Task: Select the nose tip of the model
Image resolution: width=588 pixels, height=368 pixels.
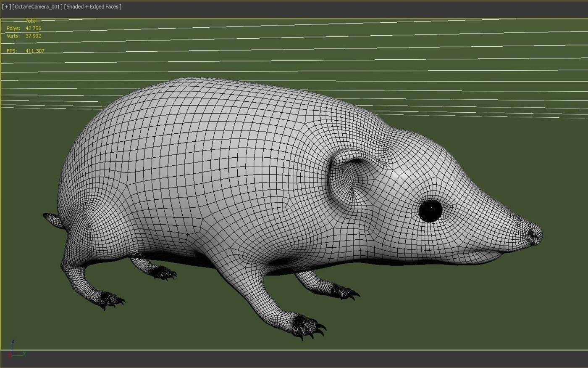Action: point(534,233)
